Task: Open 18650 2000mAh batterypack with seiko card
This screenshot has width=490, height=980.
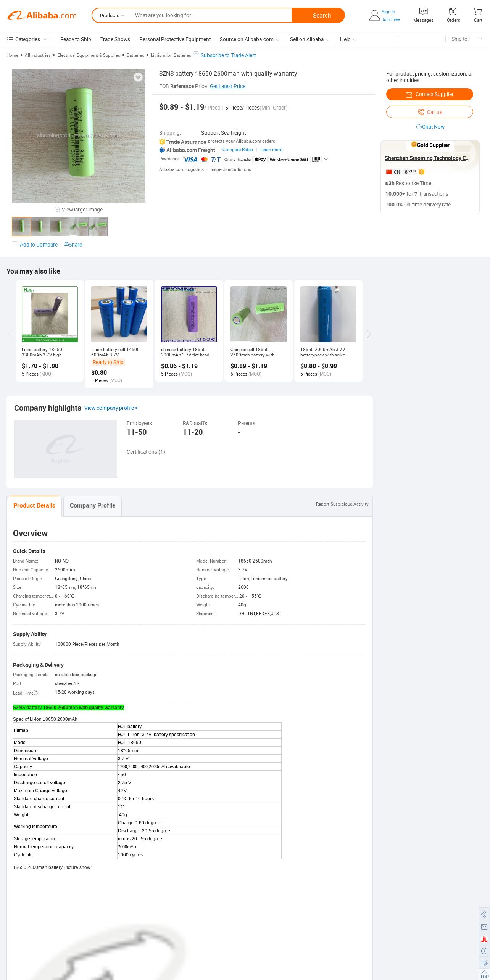Action: [328, 331]
